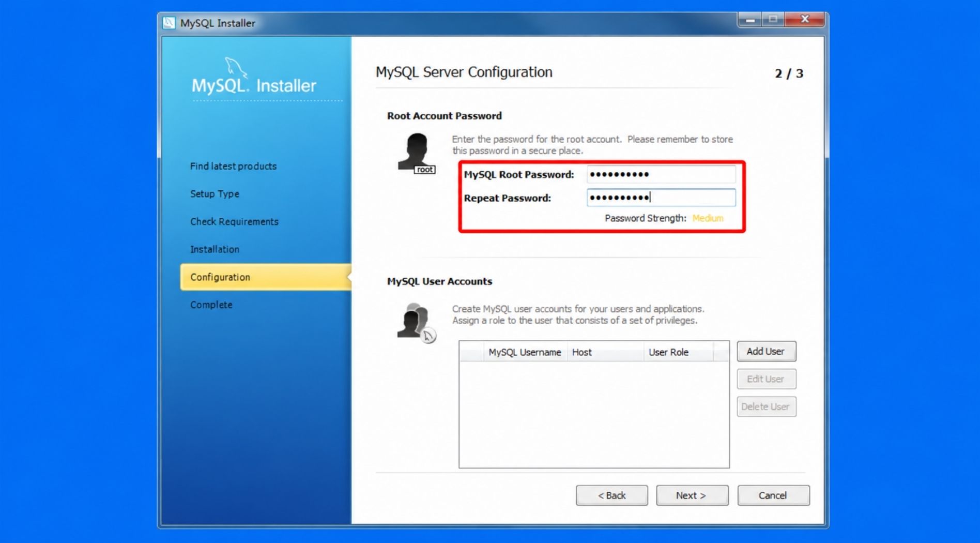Minimize the MySQL Installer window
This screenshot has width=980, height=543.
point(750,20)
